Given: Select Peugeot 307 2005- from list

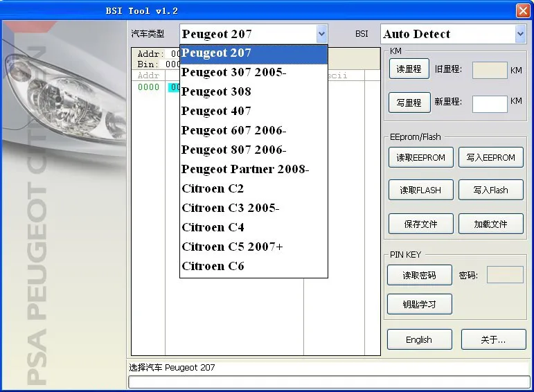Looking at the screenshot, I should click(253, 72).
